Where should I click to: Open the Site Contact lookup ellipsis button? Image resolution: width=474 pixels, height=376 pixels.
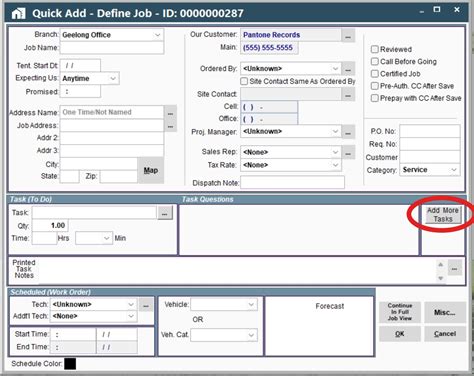[348, 95]
